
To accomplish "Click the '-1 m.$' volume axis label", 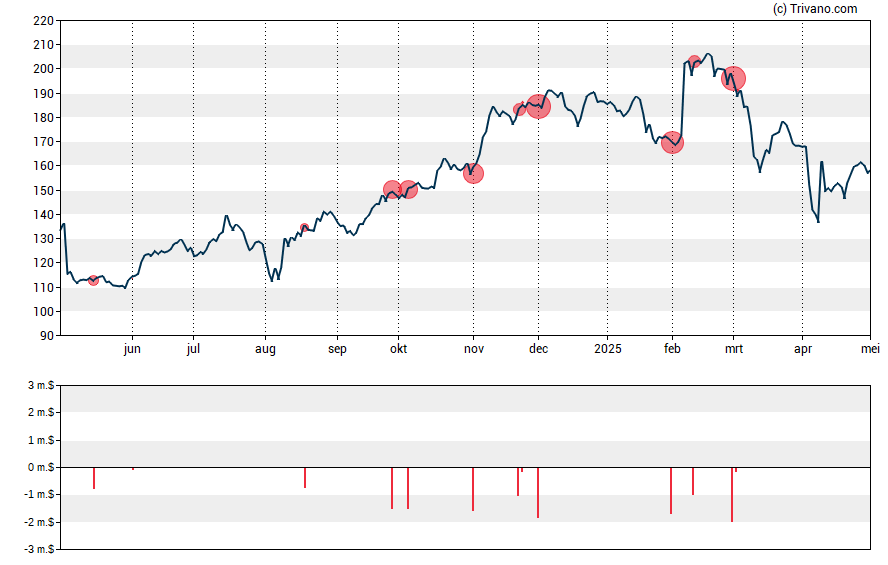I will coord(40,494).
